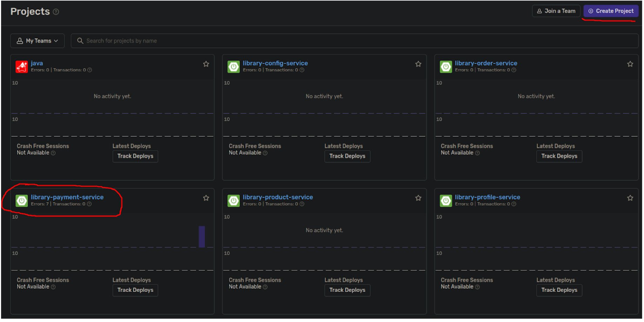Bookmark library-config-service with its star
The width and height of the screenshot is (644, 322).
tap(418, 64)
